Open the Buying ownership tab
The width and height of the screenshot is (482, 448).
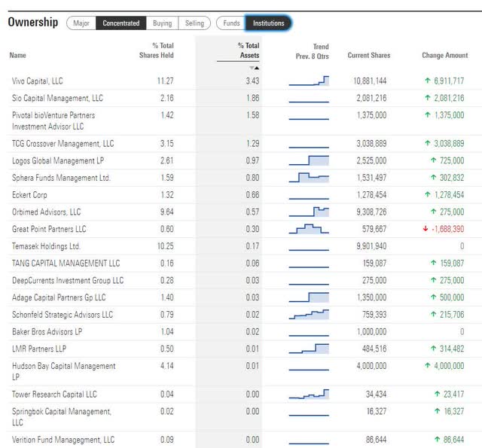(x=163, y=23)
